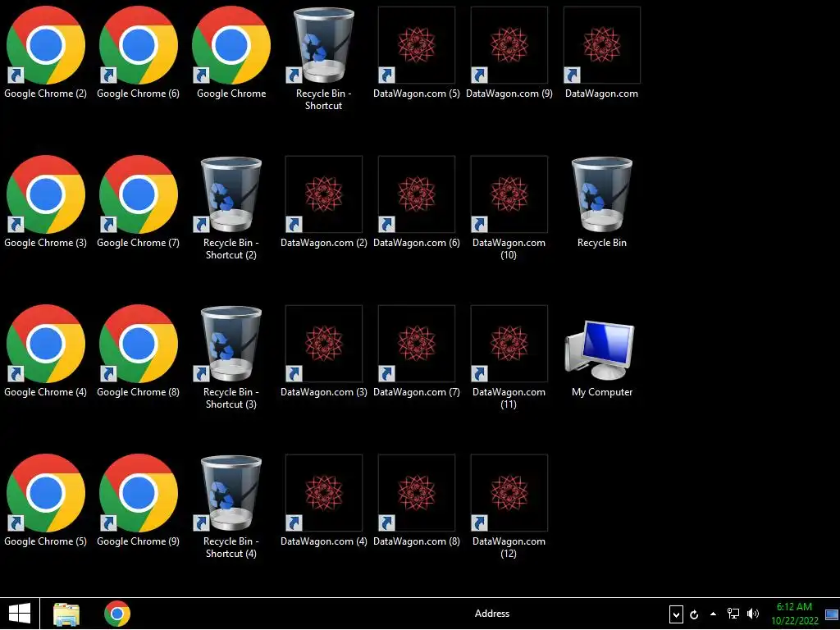Show hidden system tray icons

pyautogui.click(x=713, y=614)
